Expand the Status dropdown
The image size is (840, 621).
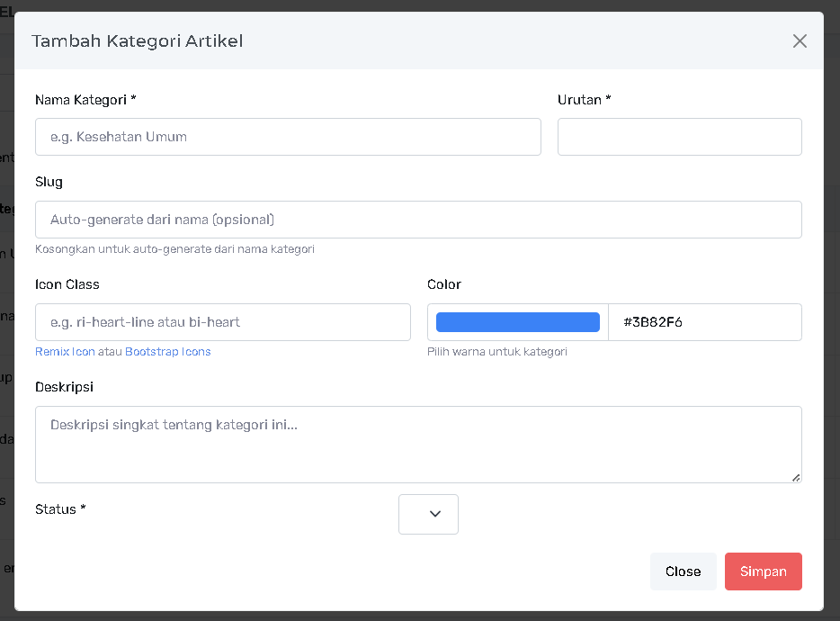[x=428, y=514]
